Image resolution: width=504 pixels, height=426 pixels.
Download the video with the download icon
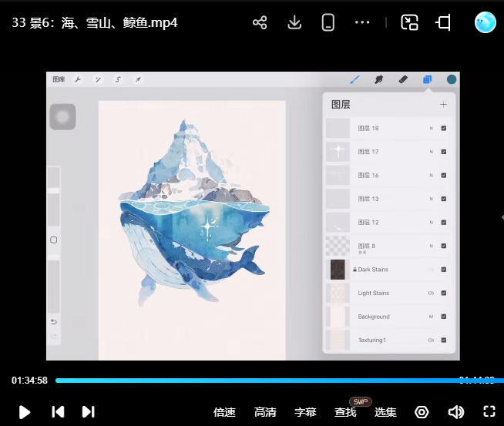pos(294,22)
